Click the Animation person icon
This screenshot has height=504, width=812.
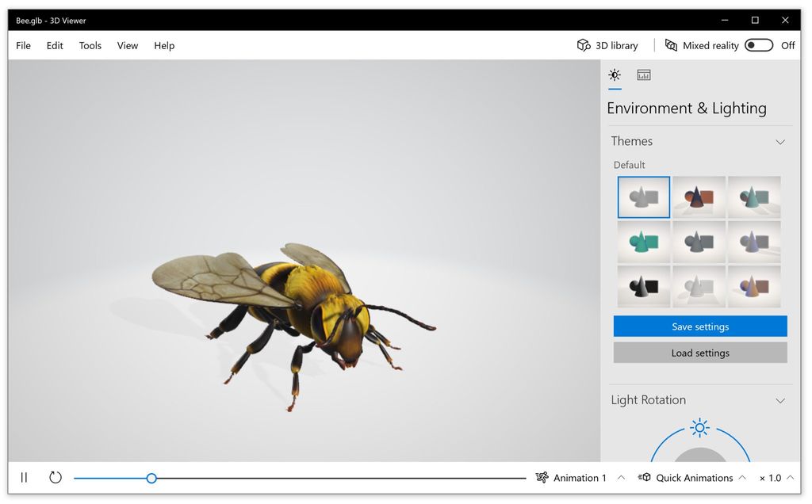(542, 477)
